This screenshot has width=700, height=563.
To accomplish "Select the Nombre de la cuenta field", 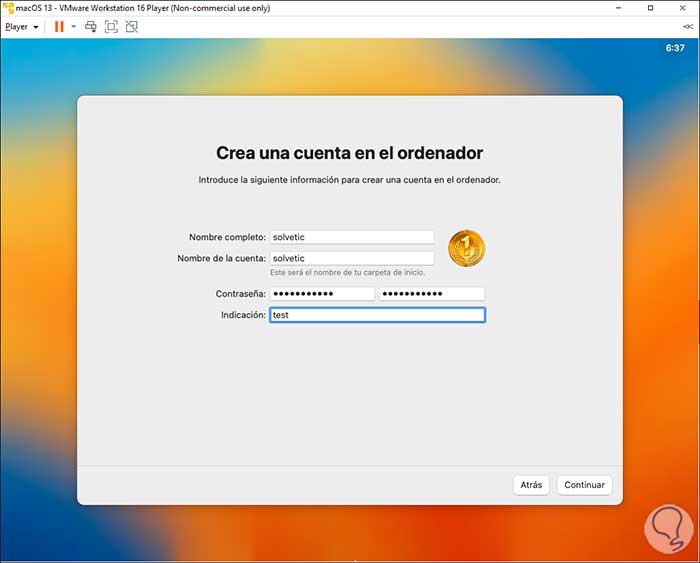I will (352, 259).
